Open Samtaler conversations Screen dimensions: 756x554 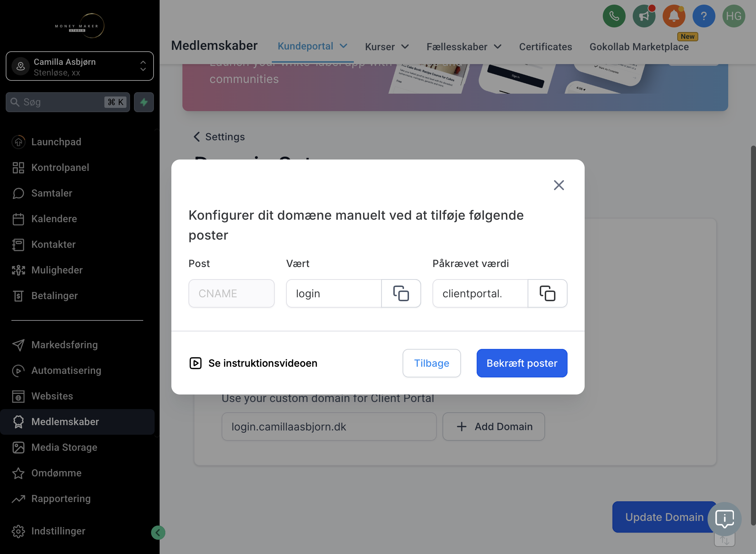point(77,193)
